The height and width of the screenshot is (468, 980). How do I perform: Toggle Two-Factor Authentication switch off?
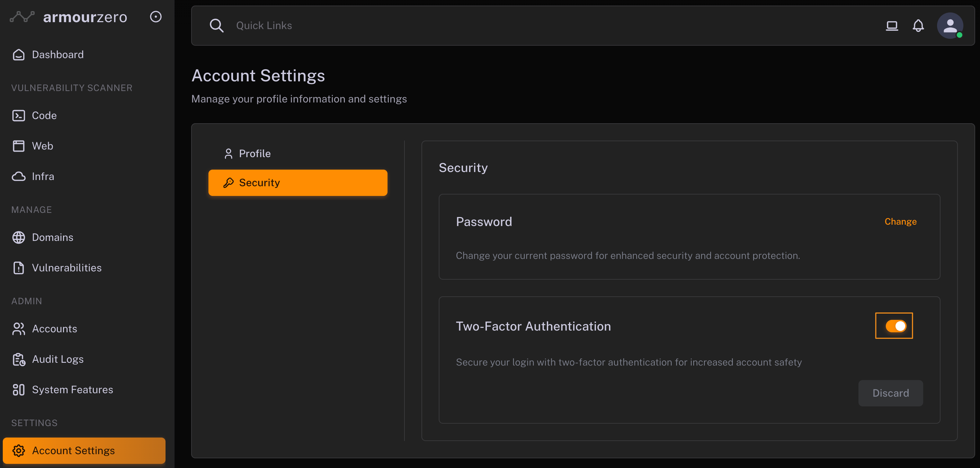coord(896,326)
